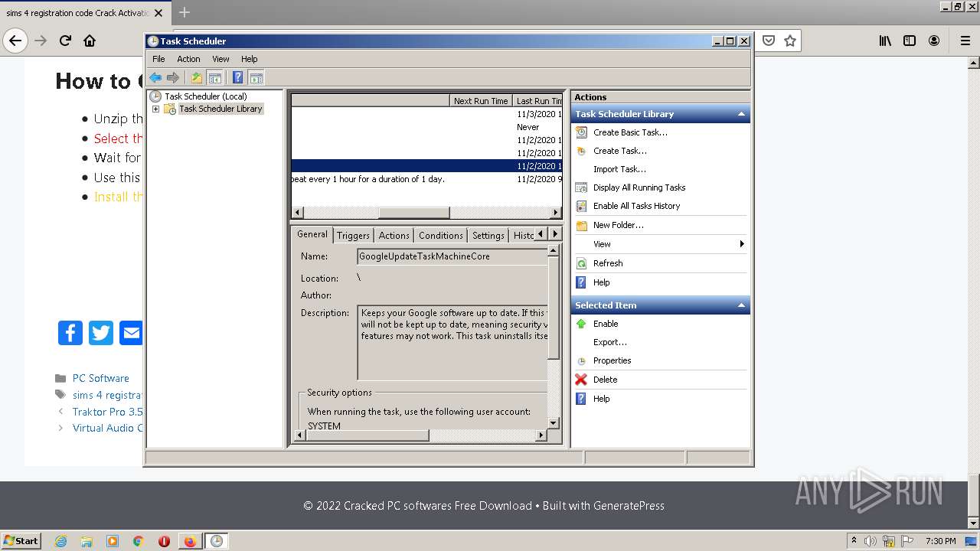
Task: Click the task Description text box
Action: (452, 343)
